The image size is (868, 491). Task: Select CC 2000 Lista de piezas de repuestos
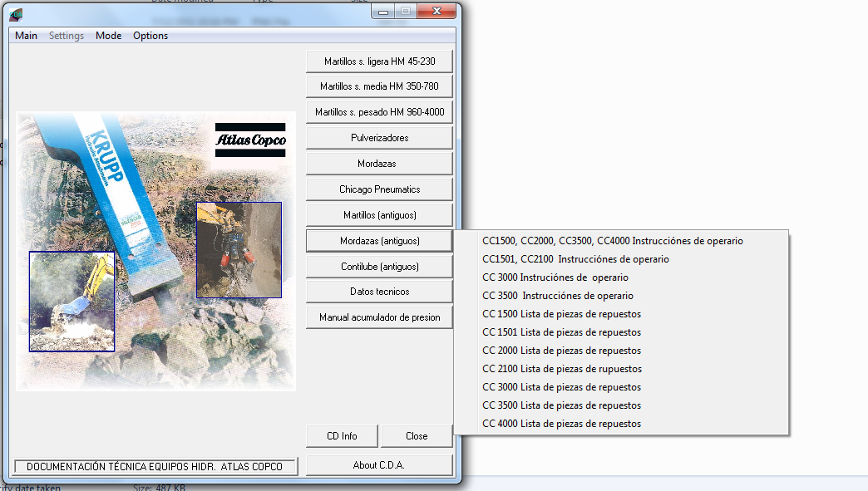621,350
